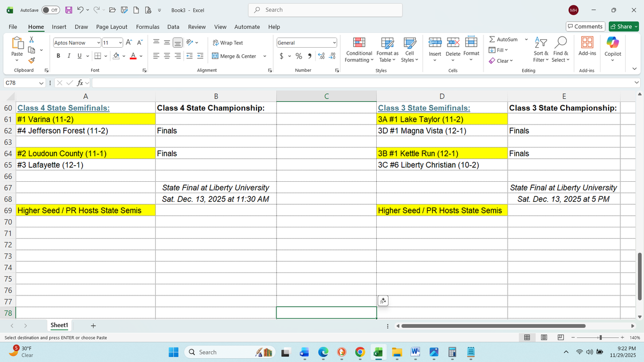Apply Font Color red A
Image resolution: width=644 pixels, height=362 pixels.
point(133,56)
